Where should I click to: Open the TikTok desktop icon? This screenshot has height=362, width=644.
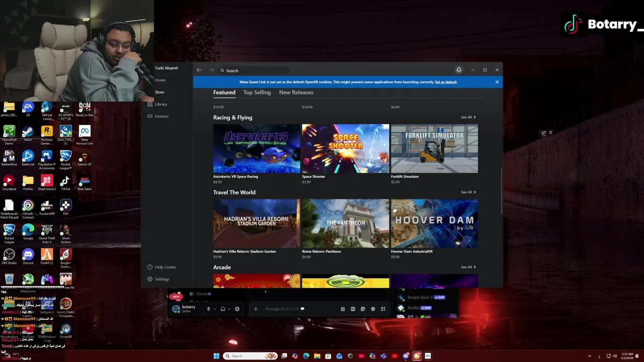point(65,183)
